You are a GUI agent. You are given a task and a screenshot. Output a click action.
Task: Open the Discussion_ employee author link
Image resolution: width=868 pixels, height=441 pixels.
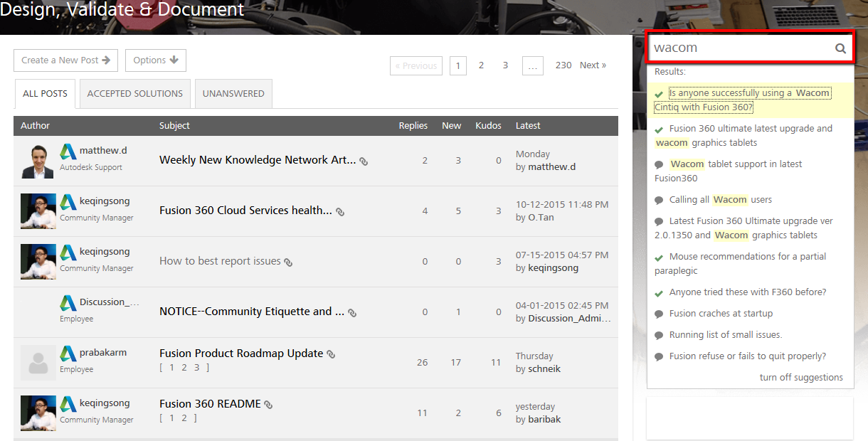[110, 302]
